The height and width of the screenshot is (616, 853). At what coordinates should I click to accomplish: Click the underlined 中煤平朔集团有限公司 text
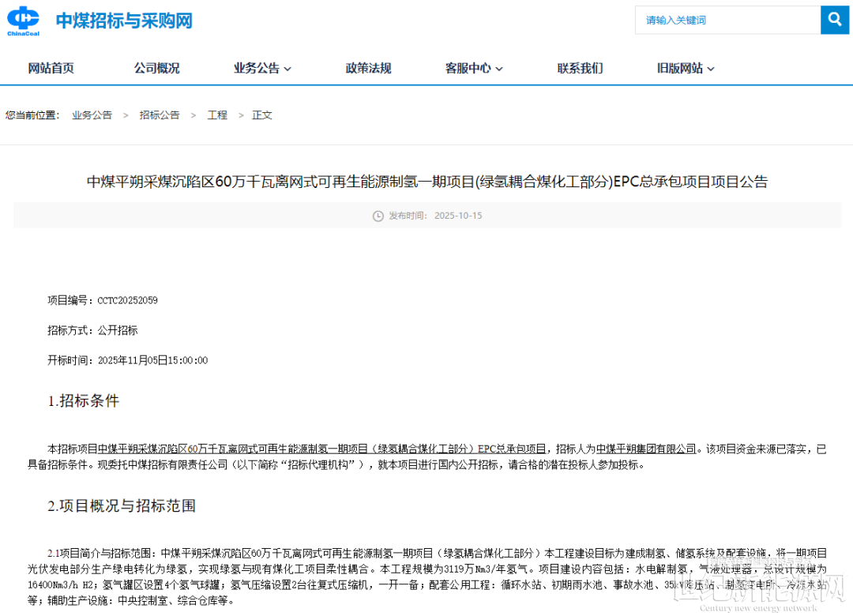pos(646,449)
